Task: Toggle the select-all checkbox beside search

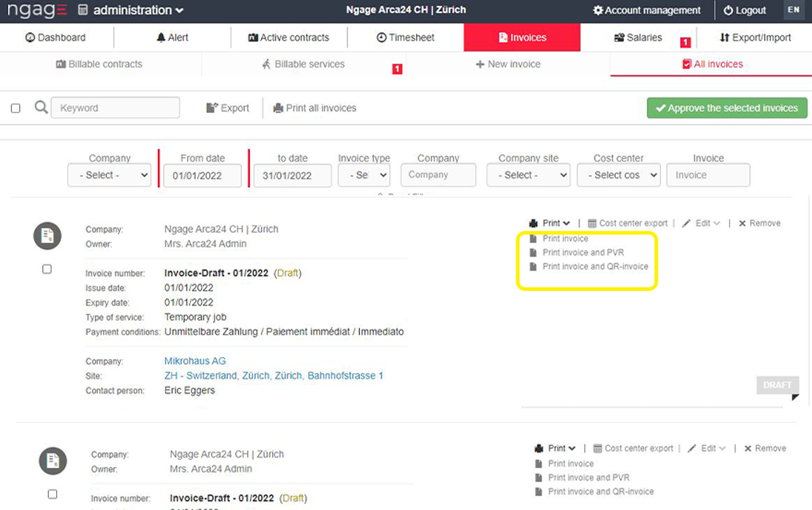Action: 15,108
